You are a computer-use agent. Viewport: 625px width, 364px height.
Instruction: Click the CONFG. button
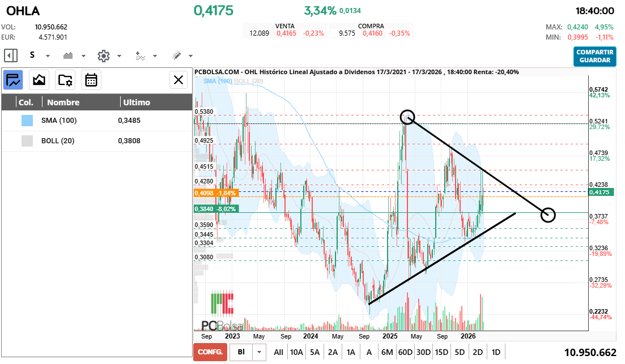pyautogui.click(x=210, y=352)
